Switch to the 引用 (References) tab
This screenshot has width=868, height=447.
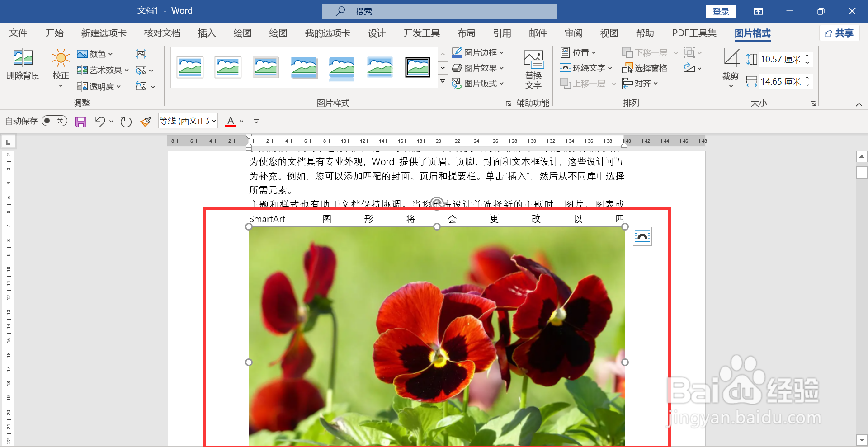point(502,33)
